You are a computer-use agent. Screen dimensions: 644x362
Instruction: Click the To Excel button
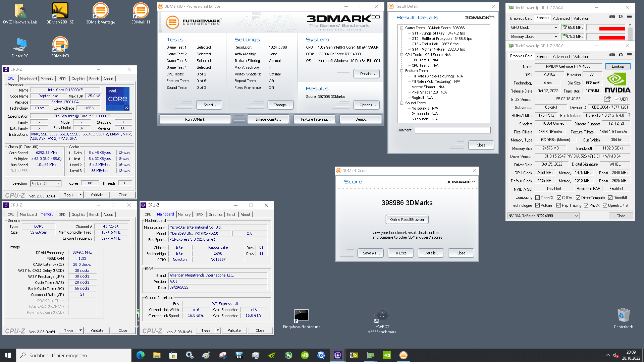point(400,253)
